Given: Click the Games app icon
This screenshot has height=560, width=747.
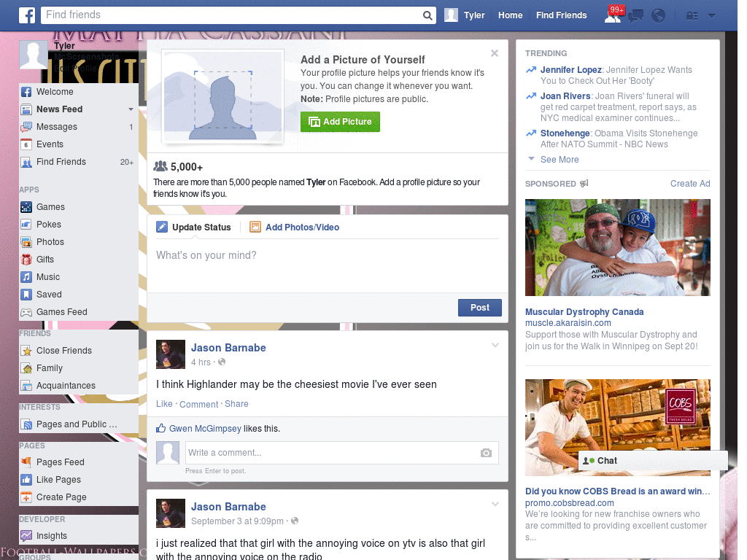Looking at the screenshot, I should (x=26, y=207).
